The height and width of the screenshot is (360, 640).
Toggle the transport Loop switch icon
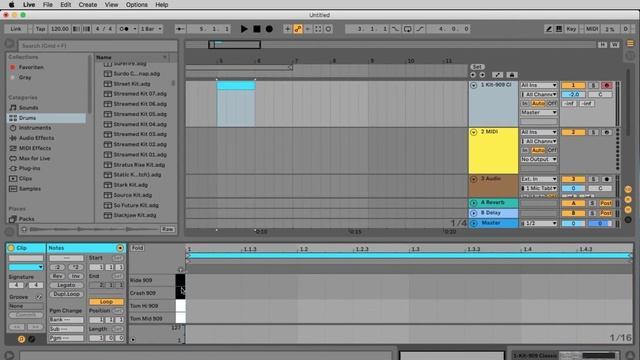pos(407,29)
